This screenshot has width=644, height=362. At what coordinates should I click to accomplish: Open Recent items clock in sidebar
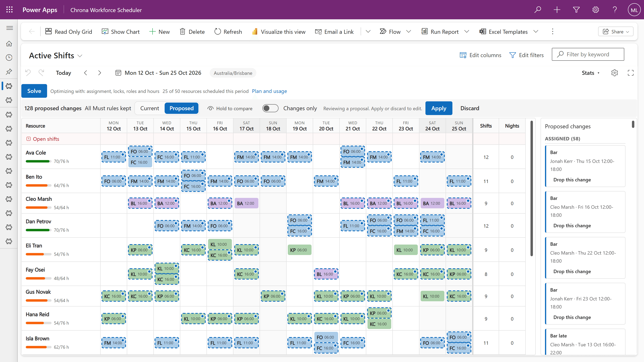coord(9,58)
